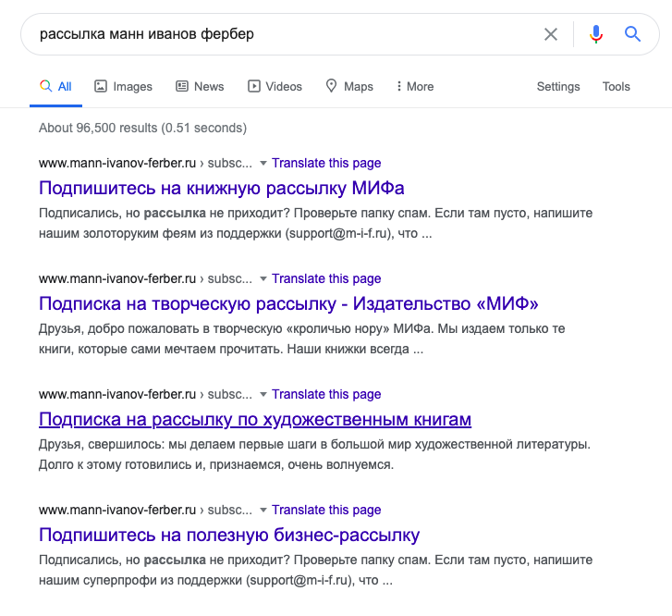Open result 'Подпишитесь на книжную рассылку МИФа'
Screen dimensions: 672x616
tap(222, 189)
